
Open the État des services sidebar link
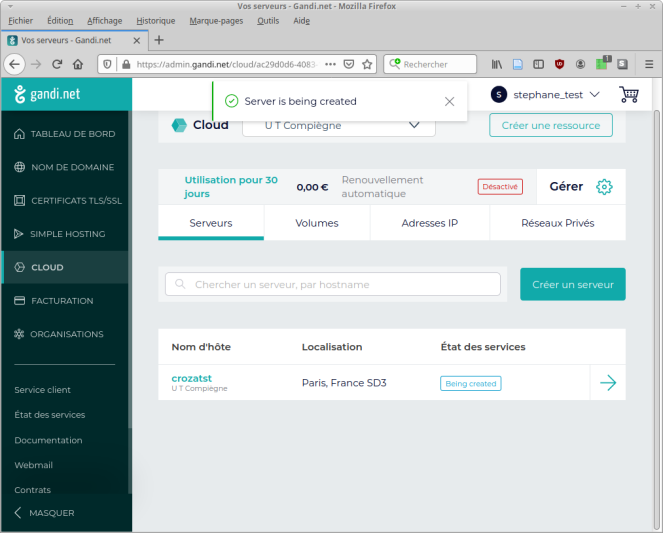tap(49, 415)
